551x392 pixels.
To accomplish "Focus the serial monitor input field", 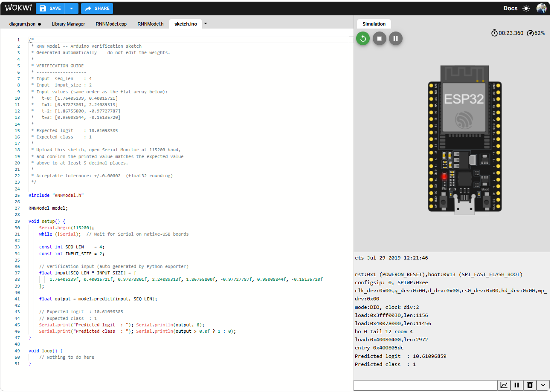I will click(x=425, y=385).
